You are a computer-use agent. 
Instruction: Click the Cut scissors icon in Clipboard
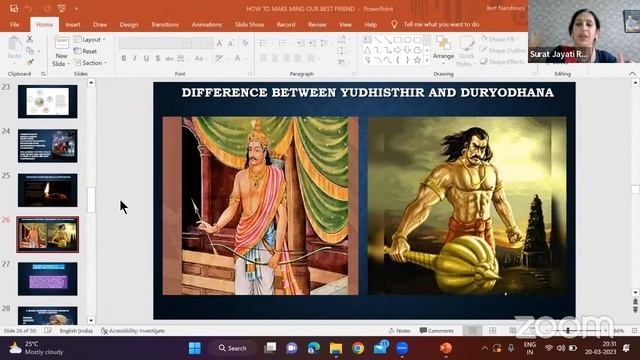[29, 40]
